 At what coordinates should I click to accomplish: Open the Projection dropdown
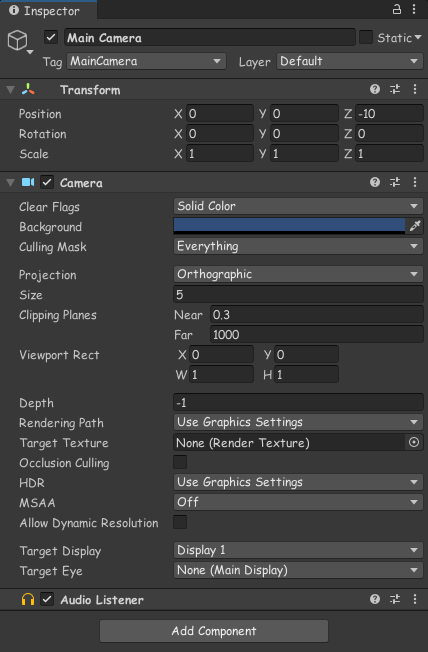(298, 274)
